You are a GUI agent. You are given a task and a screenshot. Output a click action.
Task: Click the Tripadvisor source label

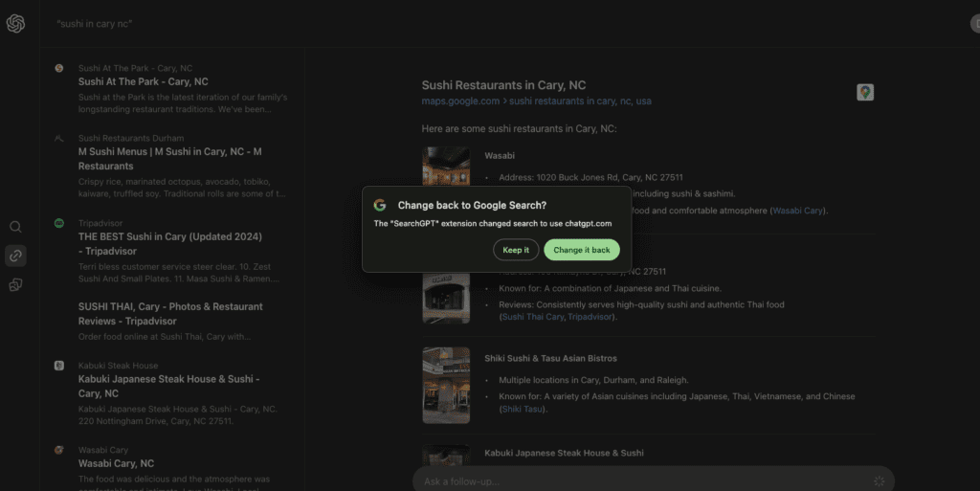[100, 223]
